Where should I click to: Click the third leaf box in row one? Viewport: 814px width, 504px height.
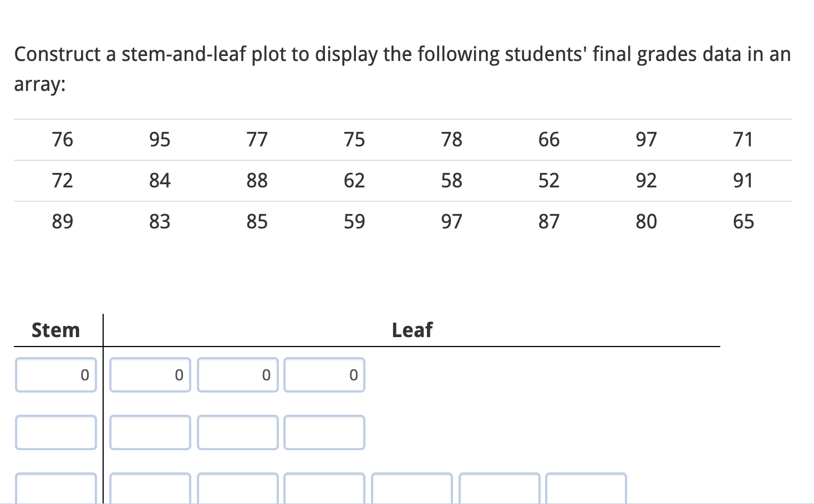click(x=324, y=375)
